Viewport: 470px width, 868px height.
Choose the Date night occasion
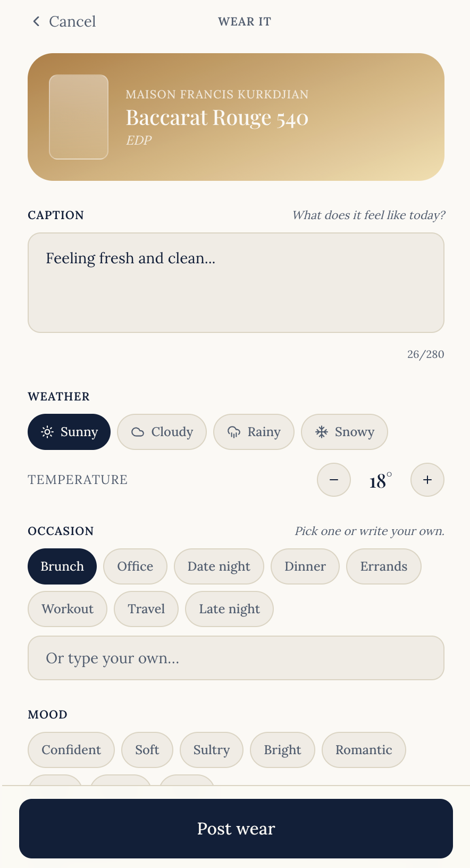(219, 566)
